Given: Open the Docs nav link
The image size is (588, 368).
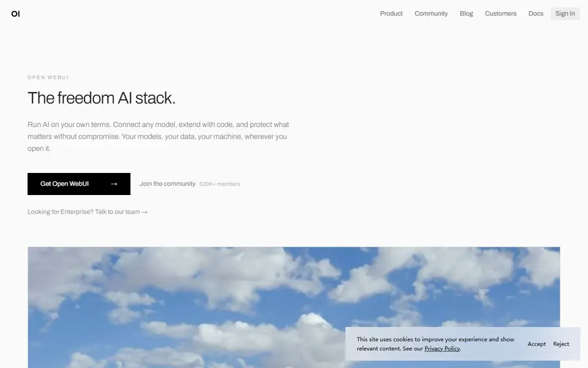Looking at the screenshot, I should click(x=535, y=13).
